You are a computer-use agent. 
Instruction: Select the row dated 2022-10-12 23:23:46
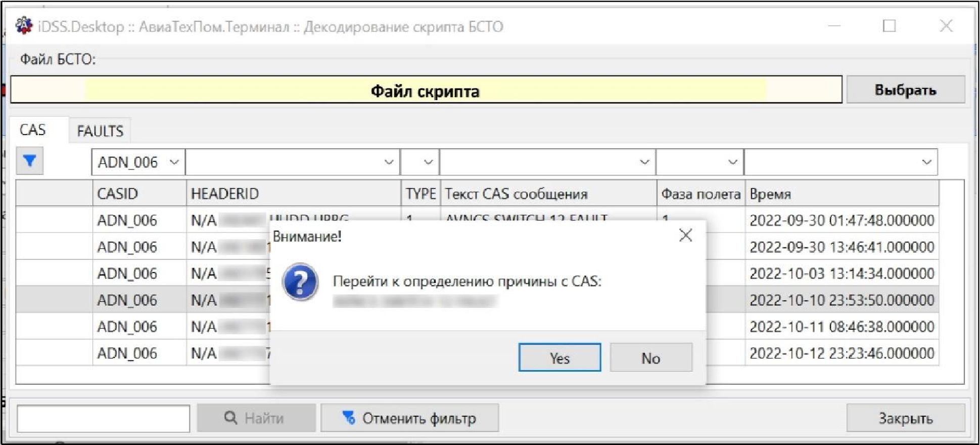click(x=841, y=353)
